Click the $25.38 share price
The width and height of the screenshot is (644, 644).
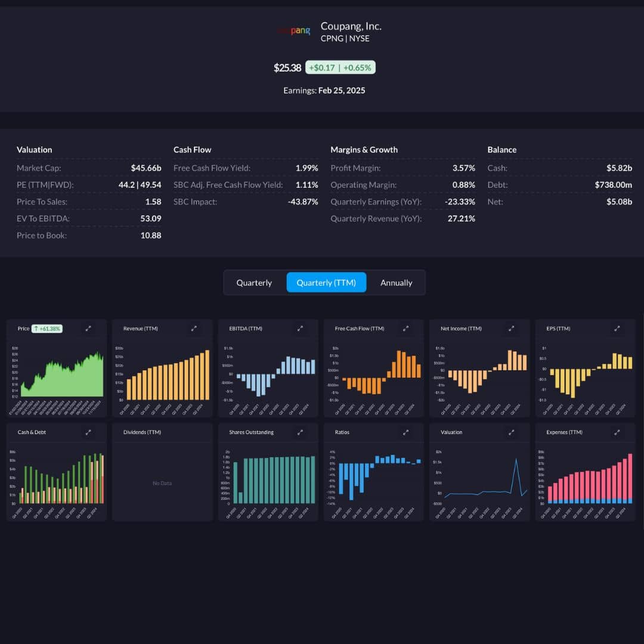[287, 68]
